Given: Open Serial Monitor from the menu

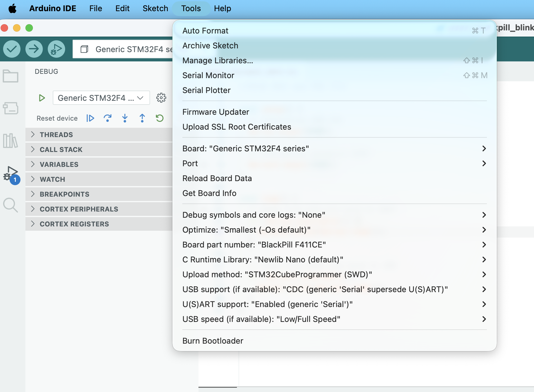Looking at the screenshot, I should click(335, 75).
